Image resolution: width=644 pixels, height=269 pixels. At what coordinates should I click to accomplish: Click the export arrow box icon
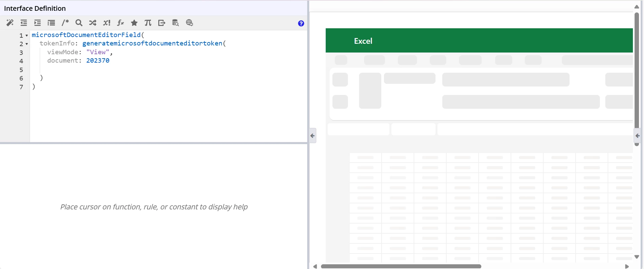pyautogui.click(x=162, y=23)
